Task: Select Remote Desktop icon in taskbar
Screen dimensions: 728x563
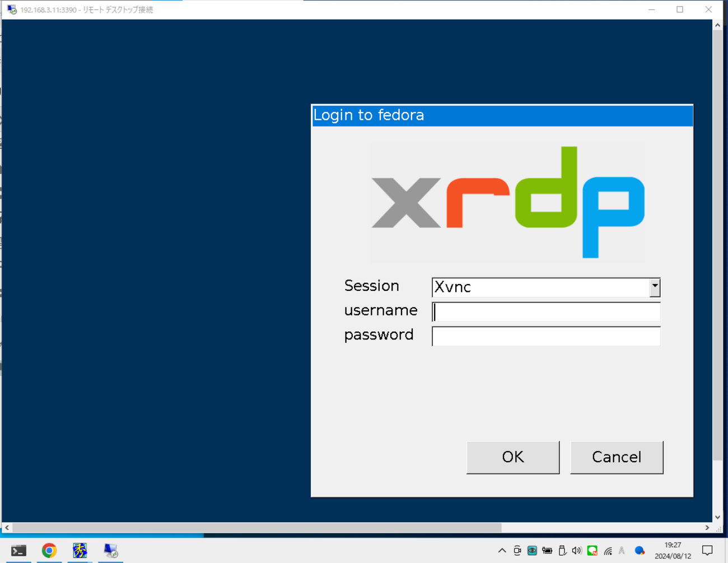Action: click(x=110, y=551)
